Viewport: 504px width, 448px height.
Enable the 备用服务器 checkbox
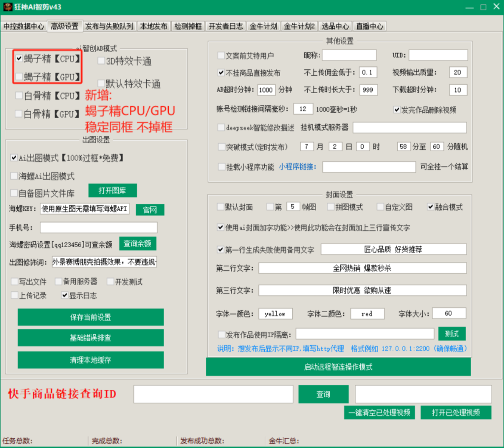click(58, 282)
